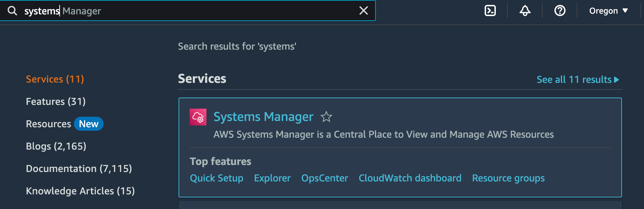644x209 pixels.
Task: Open Quick Setup feature link
Action: point(217,178)
